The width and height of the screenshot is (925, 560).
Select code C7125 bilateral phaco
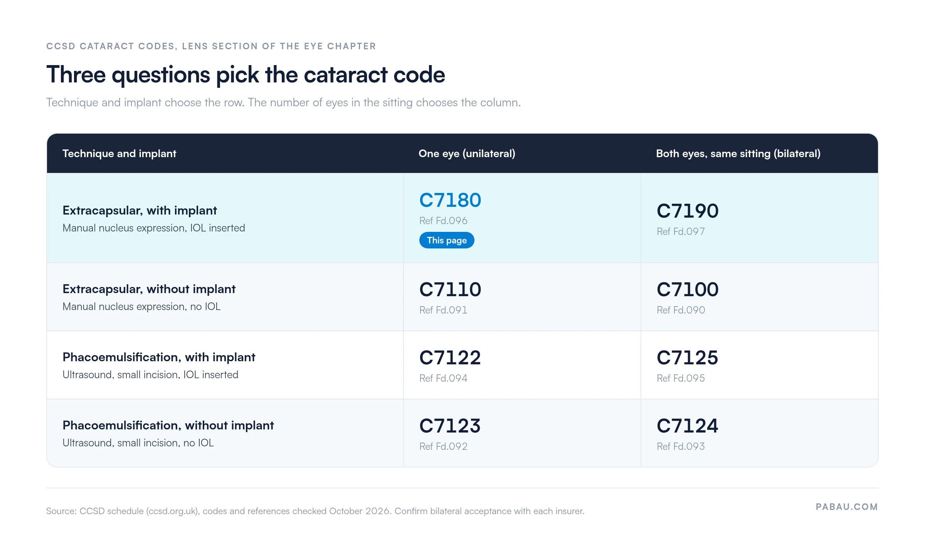(688, 357)
